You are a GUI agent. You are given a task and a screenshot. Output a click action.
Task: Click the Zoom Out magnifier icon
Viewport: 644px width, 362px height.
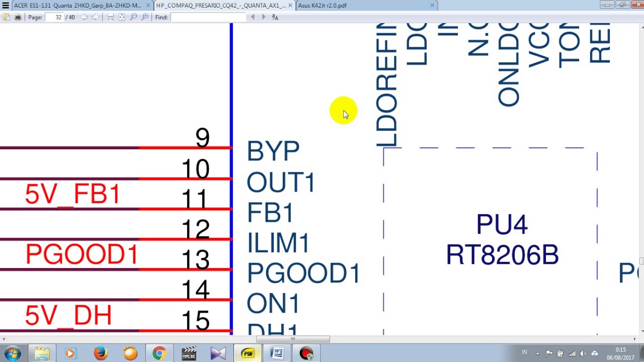[133, 17]
